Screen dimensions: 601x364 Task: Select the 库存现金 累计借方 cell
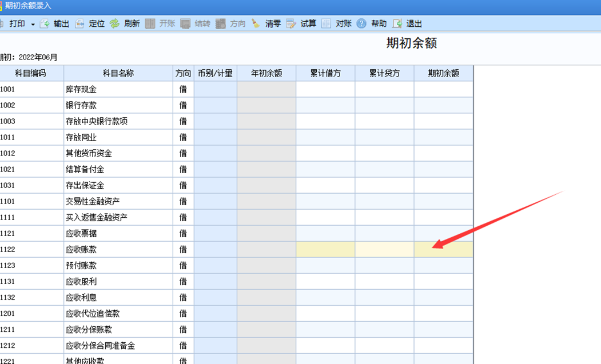tap(325, 89)
